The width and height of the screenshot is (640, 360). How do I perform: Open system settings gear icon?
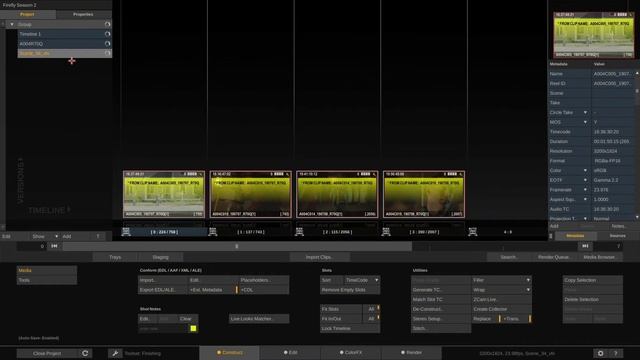pyautogui.click(x=600, y=353)
